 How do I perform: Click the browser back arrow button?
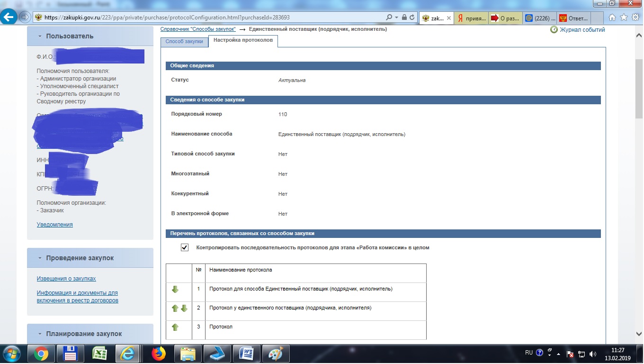click(x=8, y=18)
